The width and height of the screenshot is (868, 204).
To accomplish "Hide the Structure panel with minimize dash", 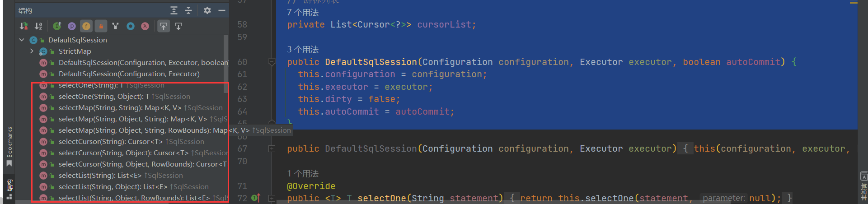I will point(222,10).
